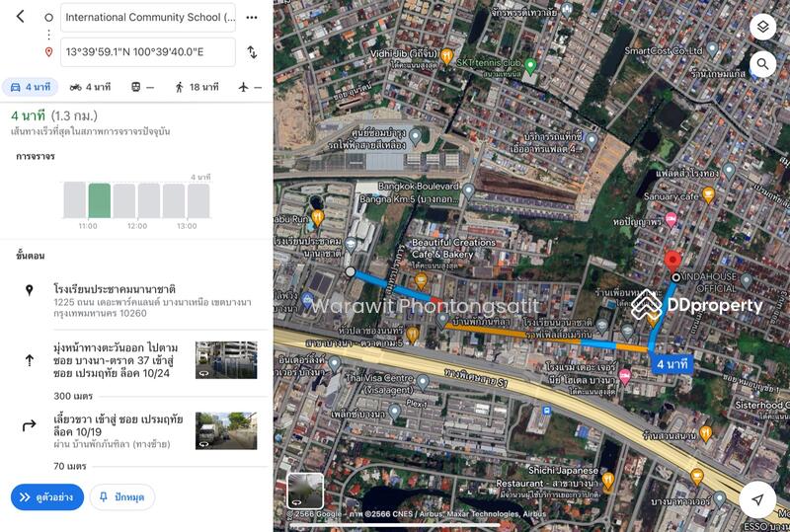Open street photo for the head east step
The image size is (790, 532).
pos(226,360)
